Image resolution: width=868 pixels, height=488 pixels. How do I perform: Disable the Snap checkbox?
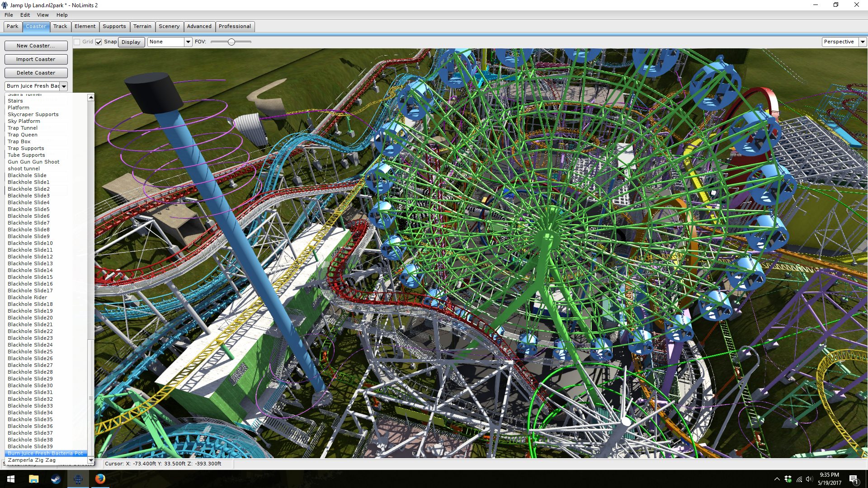99,42
